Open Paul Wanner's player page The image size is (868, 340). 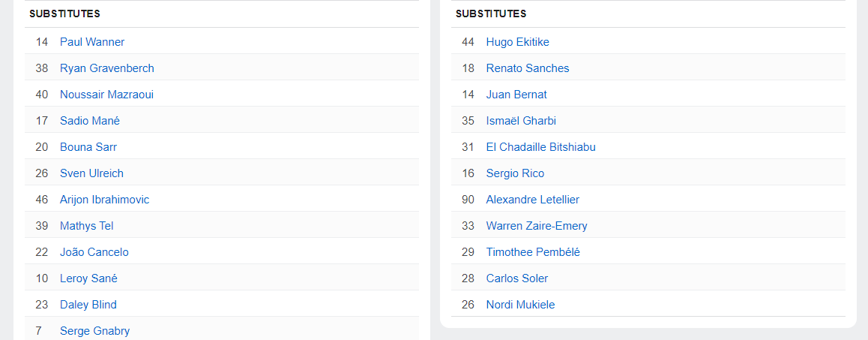point(92,42)
